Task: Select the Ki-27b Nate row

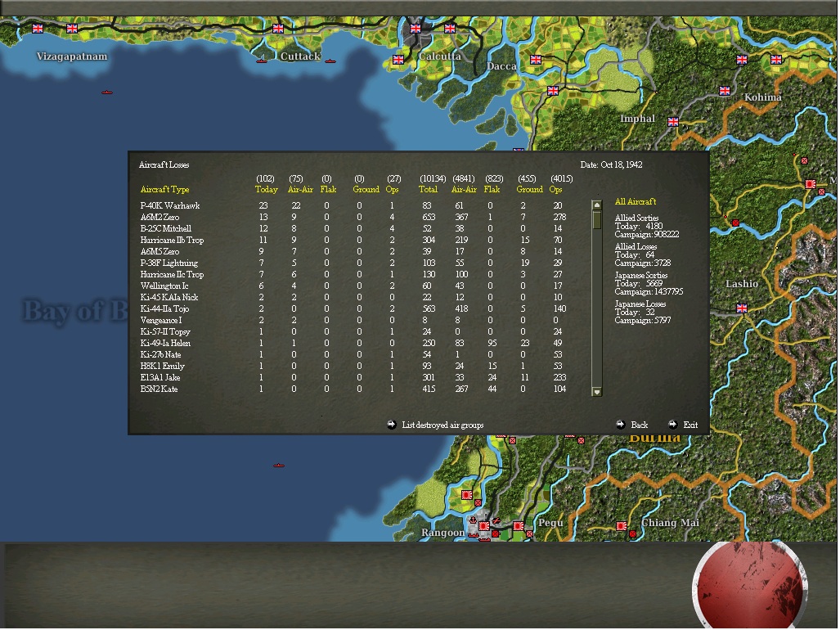Action: coord(353,354)
